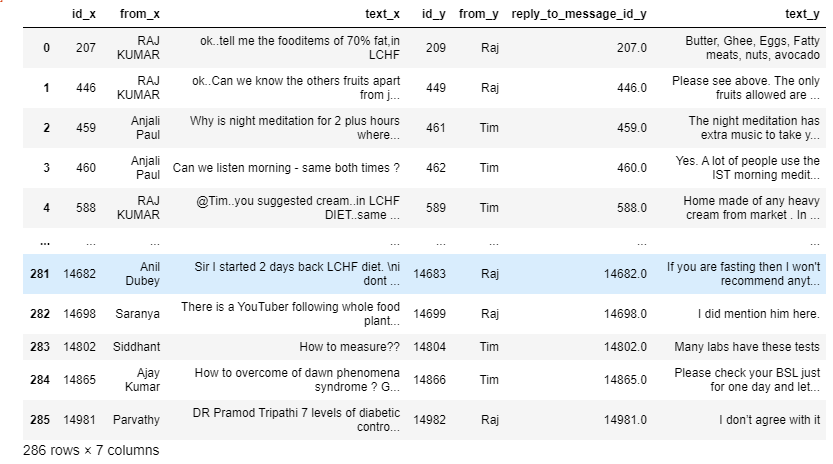833x464 pixels.
Task: Click the id_y column header
Action: (434, 14)
